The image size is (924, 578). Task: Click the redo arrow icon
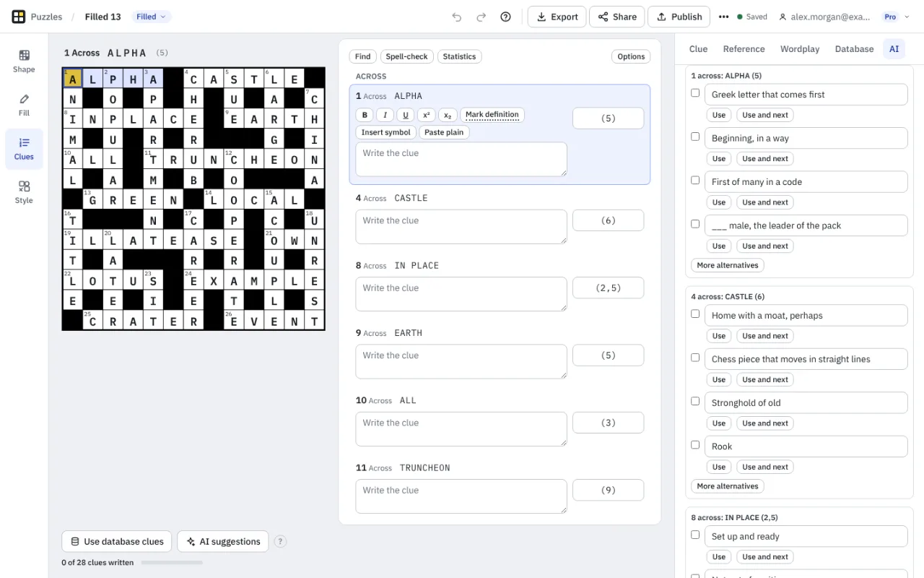click(481, 17)
